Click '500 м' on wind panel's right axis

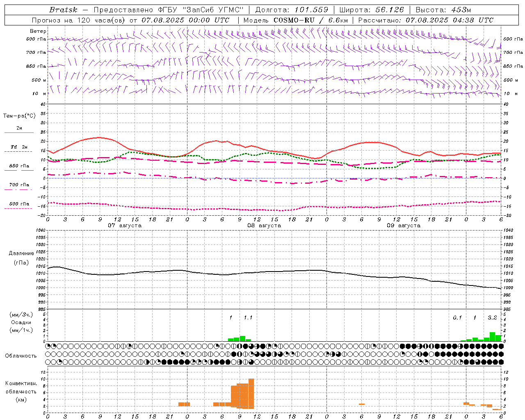click(x=510, y=80)
